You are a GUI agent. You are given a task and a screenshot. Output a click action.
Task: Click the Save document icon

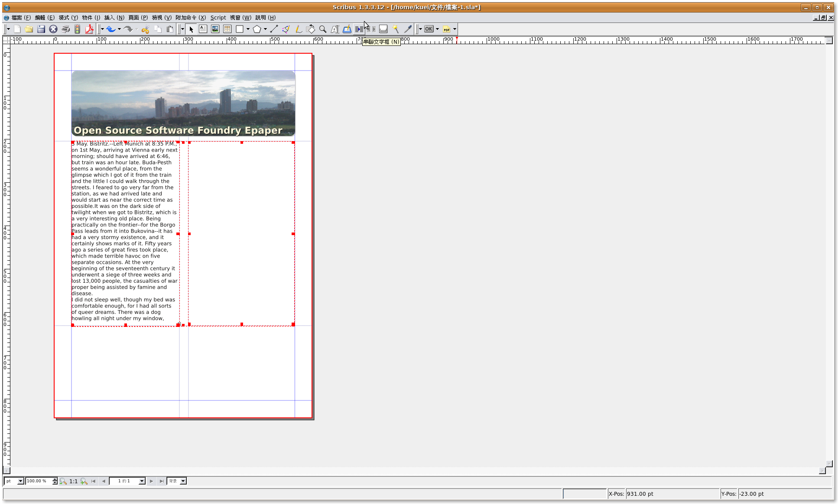click(41, 29)
